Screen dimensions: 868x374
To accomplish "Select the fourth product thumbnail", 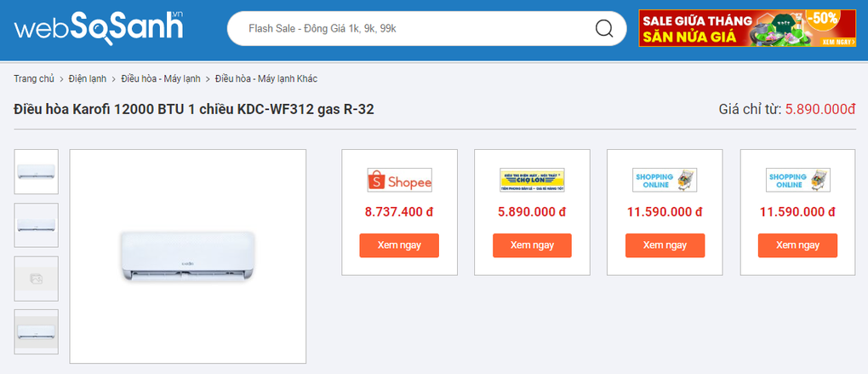I will pyautogui.click(x=37, y=331).
